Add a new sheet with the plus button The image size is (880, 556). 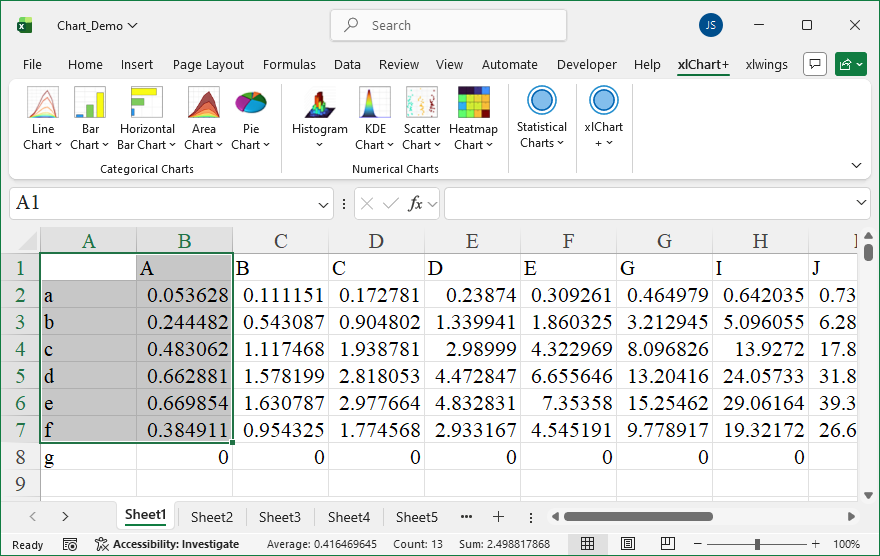[x=498, y=517]
